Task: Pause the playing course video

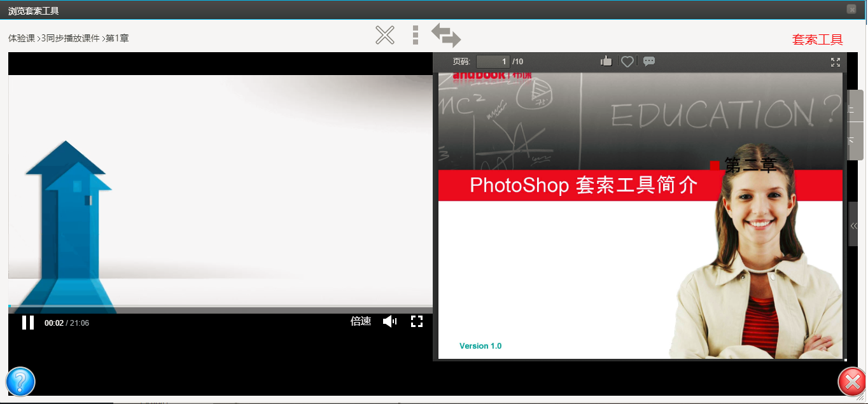Action: pos(28,323)
